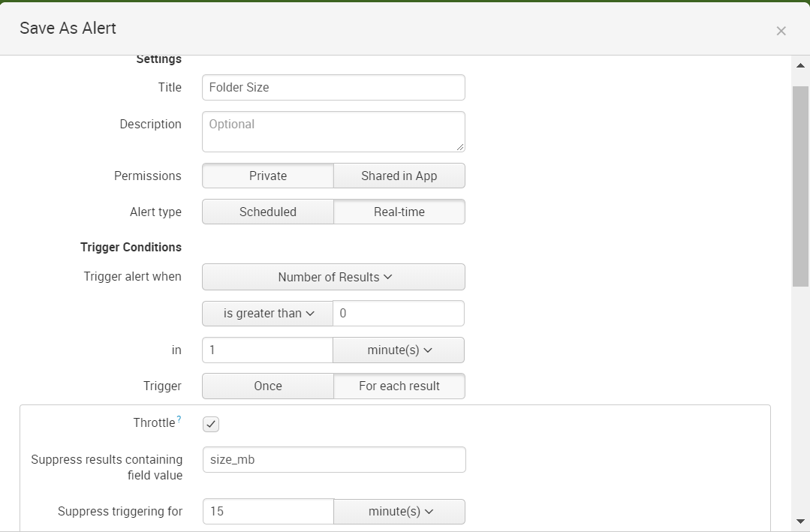The width and height of the screenshot is (810, 532).
Task: Open the minute(s) dropdown for suppress triggering
Action: tap(399, 511)
